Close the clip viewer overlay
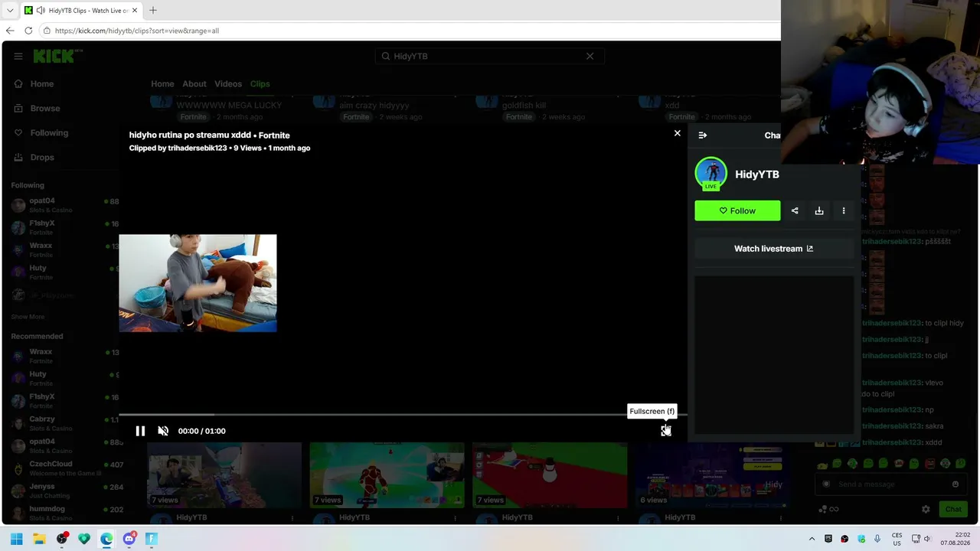This screenshot has height=551, width=980. click(x=677, y=133)
